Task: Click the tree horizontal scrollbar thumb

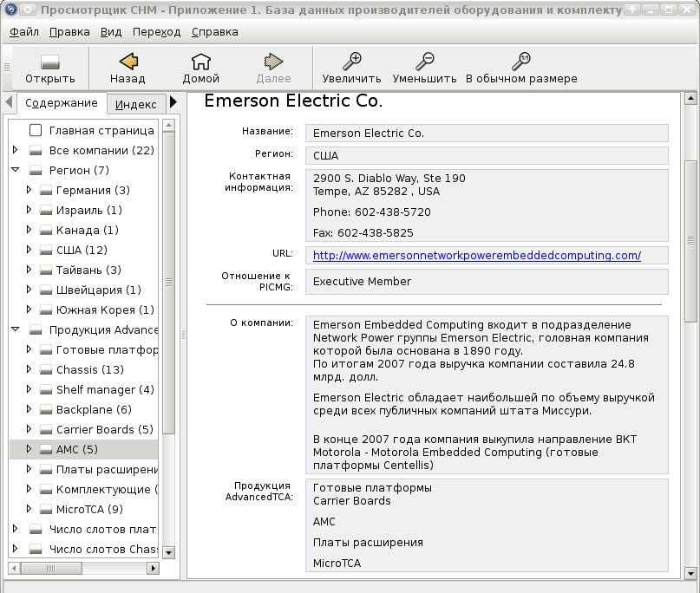Action: tap(51, 568)
